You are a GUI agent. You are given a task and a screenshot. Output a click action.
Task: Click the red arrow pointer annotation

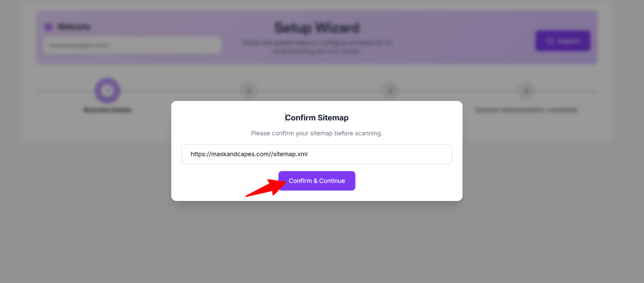[265, 188]
